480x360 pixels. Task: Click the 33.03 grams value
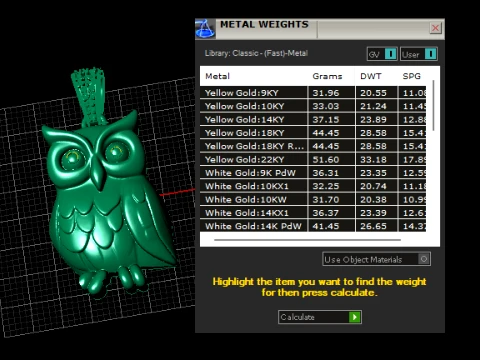tap(326, 106)
